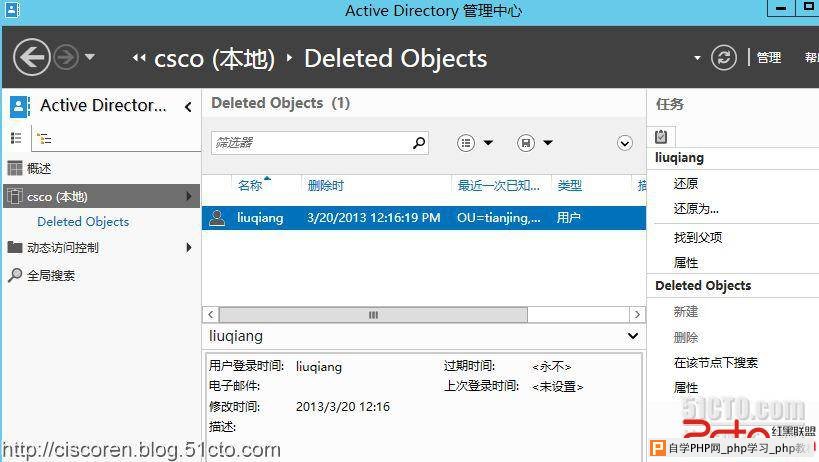Click the horizontal scrollbar thumb
The height and width of the screenshot is (462, 819).
pyautogui.click(x=373, y=315)
